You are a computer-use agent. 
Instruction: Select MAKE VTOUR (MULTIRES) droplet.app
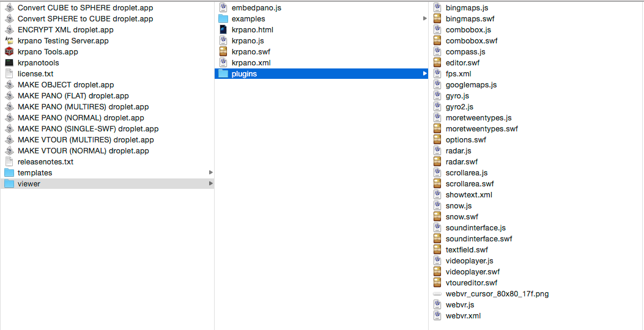coord(86,139)
